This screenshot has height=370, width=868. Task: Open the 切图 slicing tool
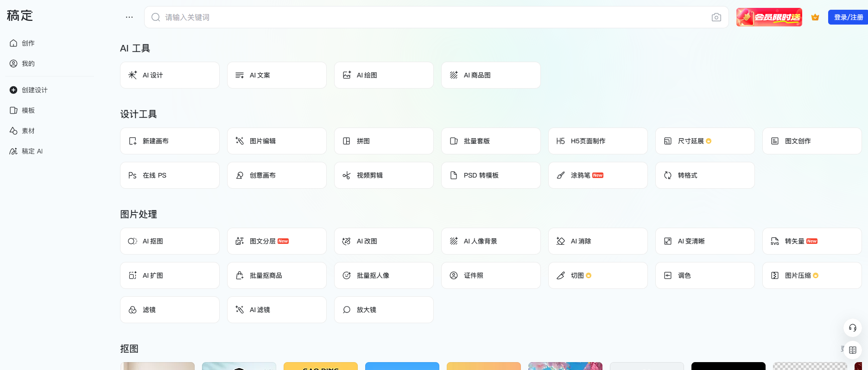click(598, 275)
